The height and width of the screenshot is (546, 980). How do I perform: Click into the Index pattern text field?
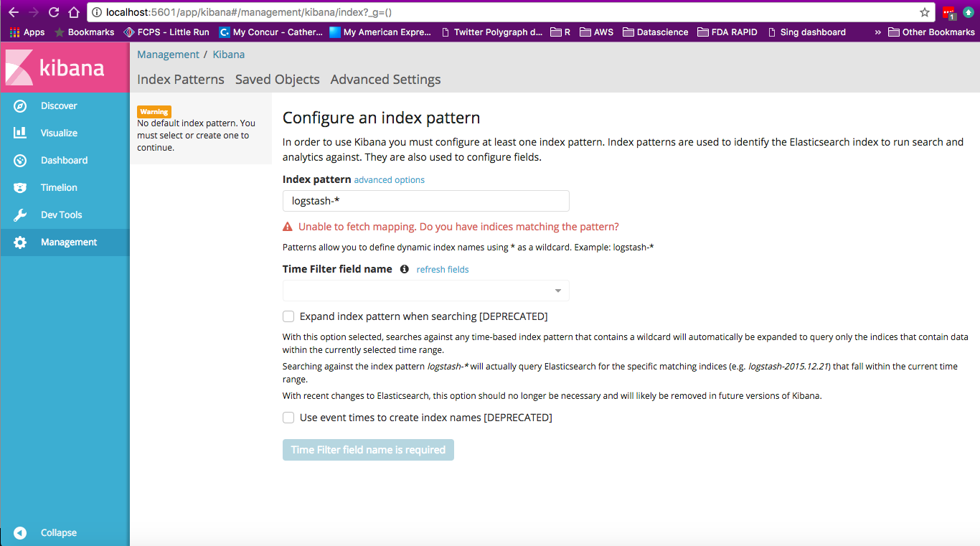point(425,201)
